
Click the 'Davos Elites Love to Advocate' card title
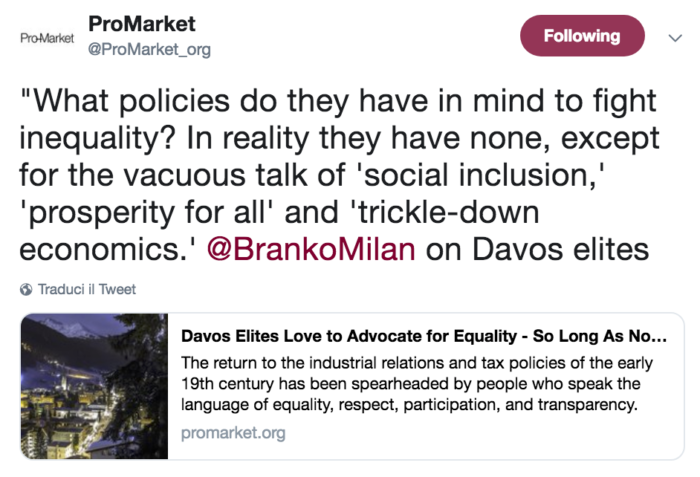coord(424,336)
